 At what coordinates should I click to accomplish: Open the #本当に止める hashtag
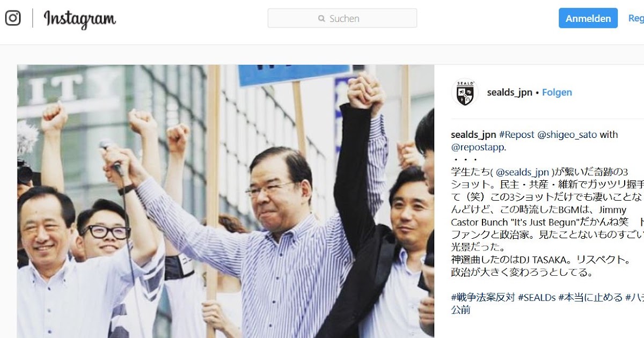590,297
